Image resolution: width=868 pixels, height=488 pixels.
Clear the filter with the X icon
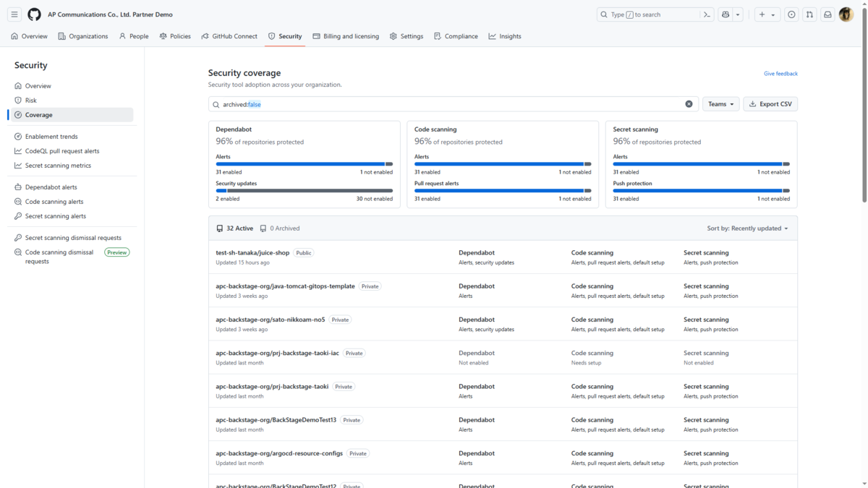[689, 104]
